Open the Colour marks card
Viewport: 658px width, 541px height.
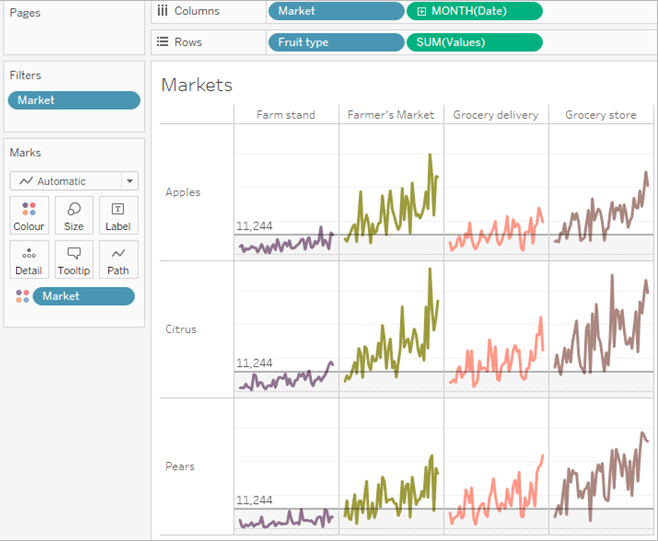click(29, 216)
